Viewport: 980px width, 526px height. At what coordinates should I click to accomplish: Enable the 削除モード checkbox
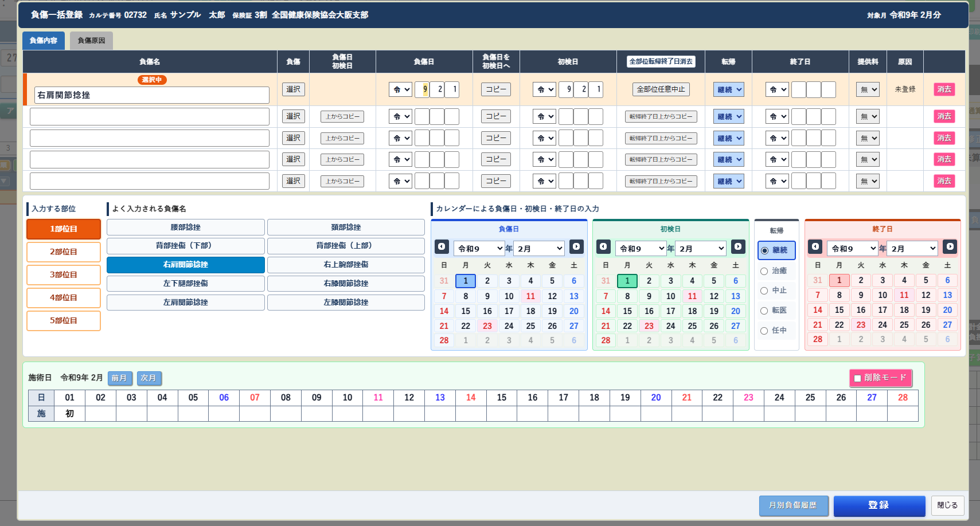(x=858, y=378)
